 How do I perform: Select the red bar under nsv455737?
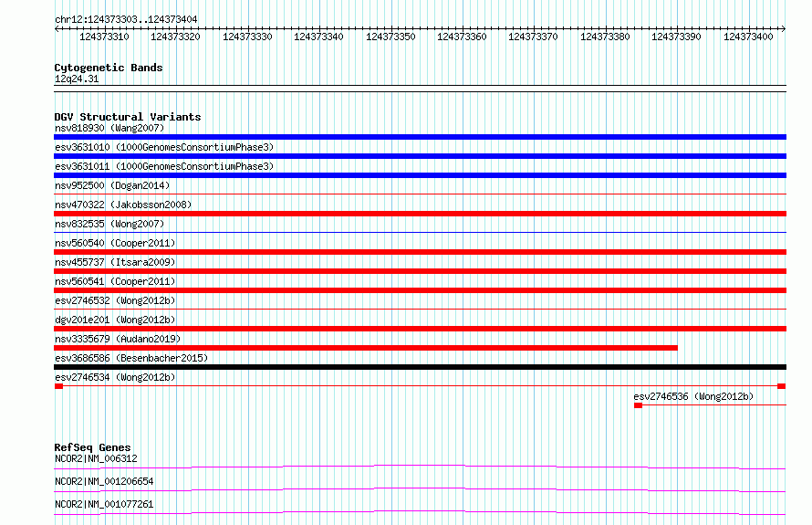point(420,271)
